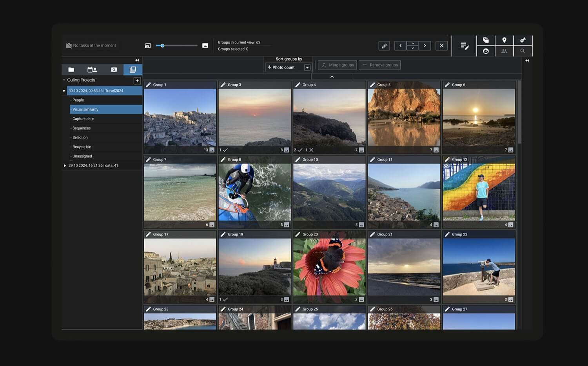Viewport: 588px width, 366px height.
Task: Open Group 1 city panorama thumbnail
Action: pos(180,118)
